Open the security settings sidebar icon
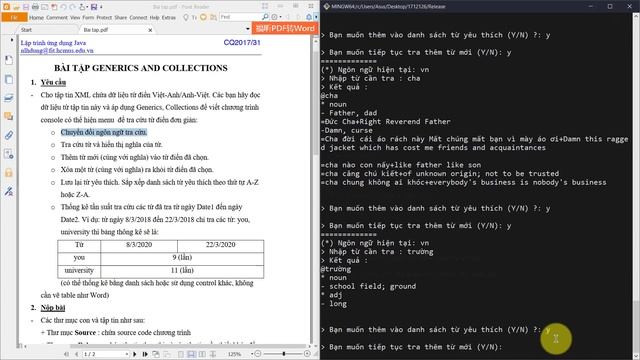Image resolution: width=640 pixels, height=360 pixels. (9, 154)
